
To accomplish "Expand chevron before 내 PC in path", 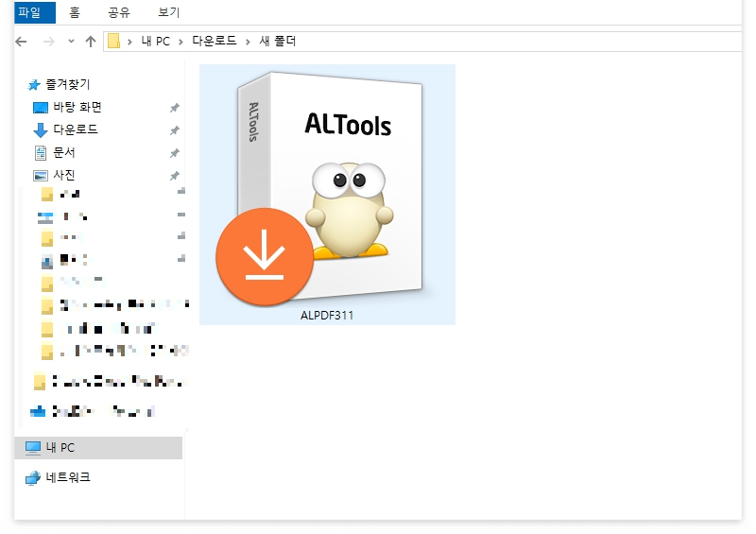I will pos(129,42).
